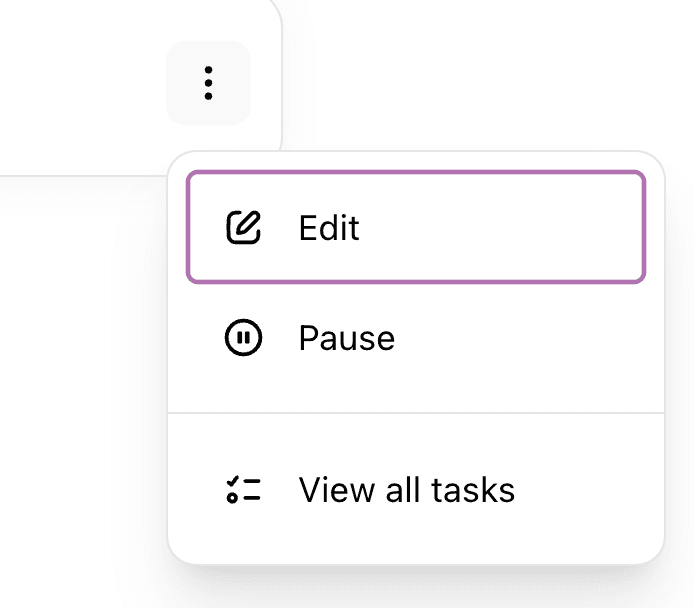The width and height of the screenshot is (694, 608).
Task: Select the task list glyph in the menu
Action: pyautogui.click(x=243, y=490)
